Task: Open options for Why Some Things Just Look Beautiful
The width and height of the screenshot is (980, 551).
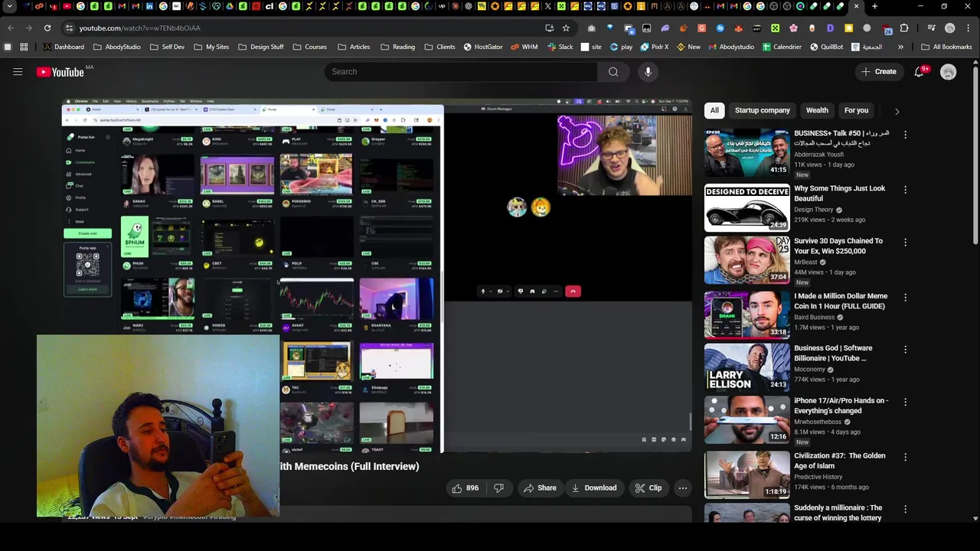Action: point(905,190)
